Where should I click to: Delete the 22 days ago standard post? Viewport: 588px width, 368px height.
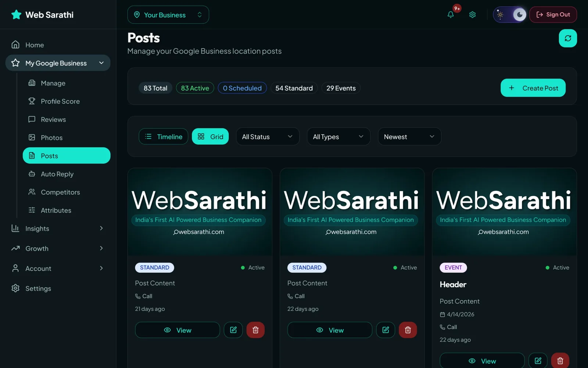point(408,330)
